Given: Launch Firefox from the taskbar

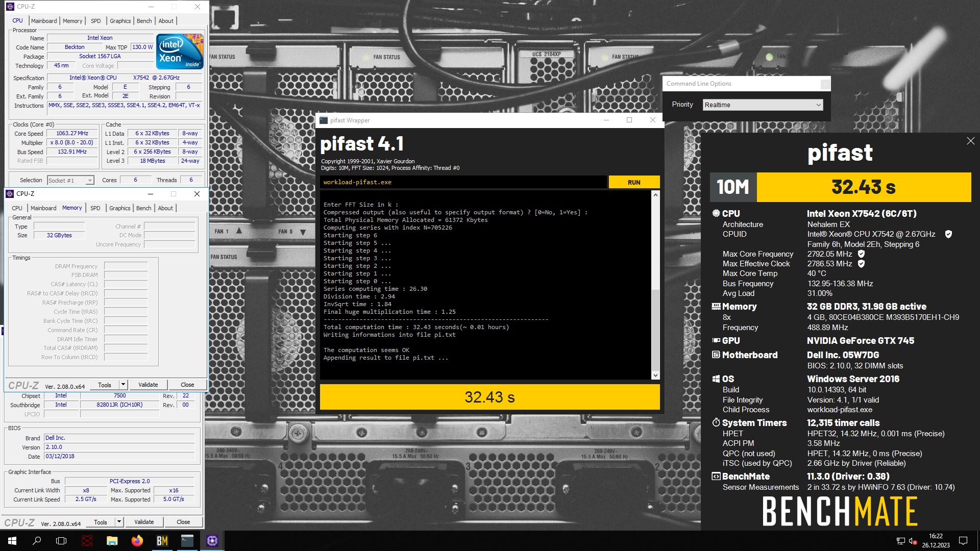Looking at the screenshot, I should coord(137,541).
